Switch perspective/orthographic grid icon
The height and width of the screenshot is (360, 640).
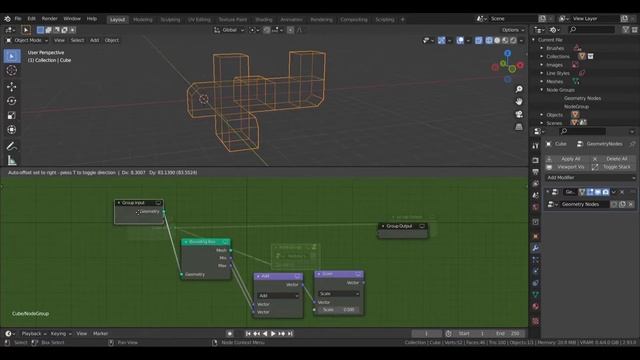519,127
